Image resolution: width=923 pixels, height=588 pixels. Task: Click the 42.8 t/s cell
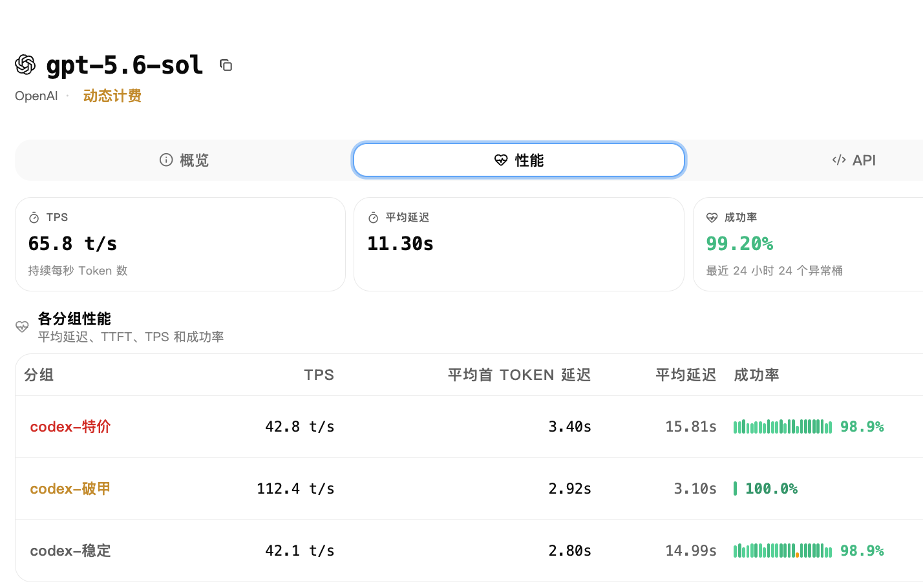pos(300,426)
